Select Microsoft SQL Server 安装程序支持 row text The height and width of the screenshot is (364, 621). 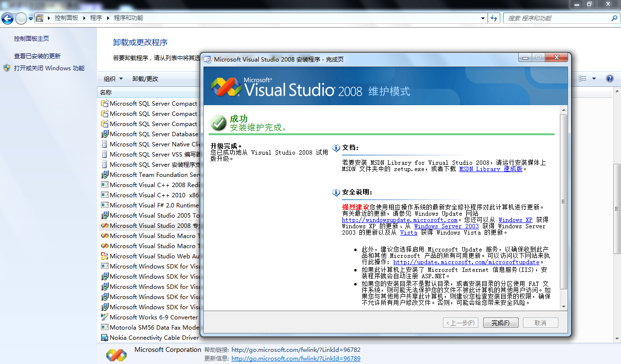[x=155, y=164]
